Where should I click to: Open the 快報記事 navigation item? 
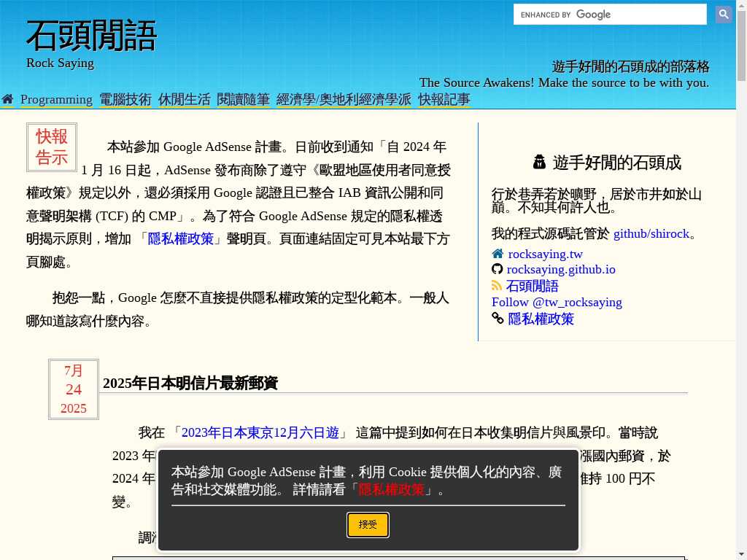(444, 99)
